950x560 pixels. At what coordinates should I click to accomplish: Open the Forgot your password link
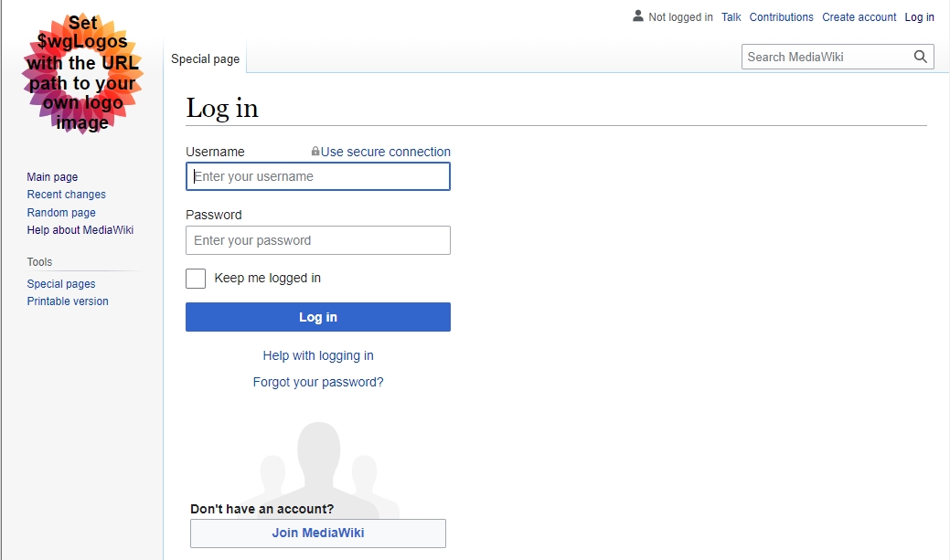318,382
